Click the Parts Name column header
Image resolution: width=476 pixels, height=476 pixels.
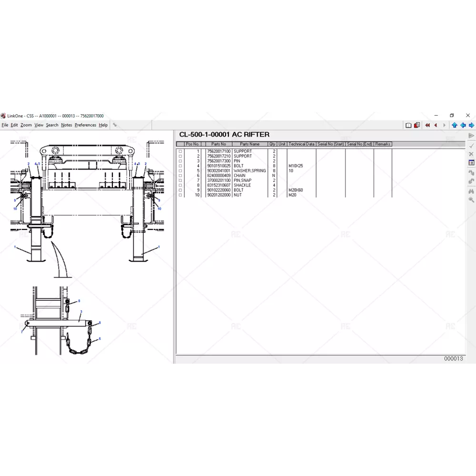pos(249,144)
